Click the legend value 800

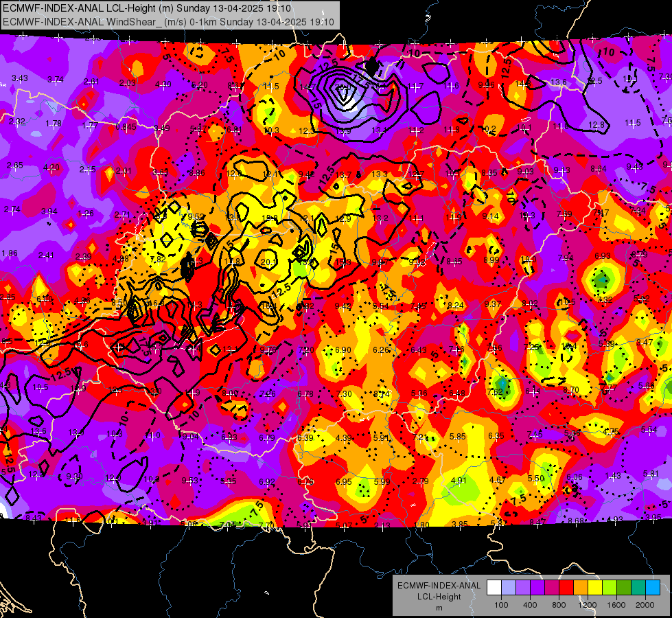tap(559, 605)
